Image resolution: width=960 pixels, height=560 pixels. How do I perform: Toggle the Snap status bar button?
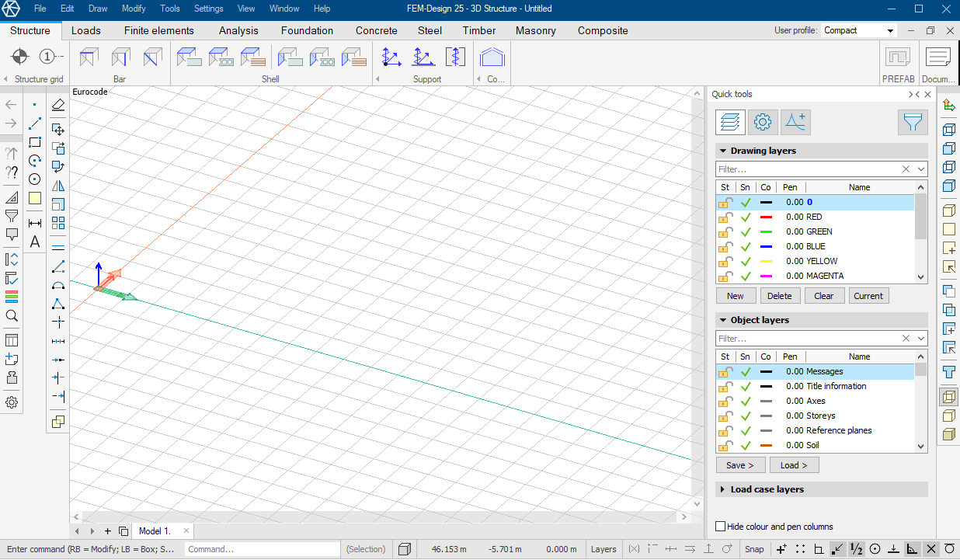pos(754,549)
